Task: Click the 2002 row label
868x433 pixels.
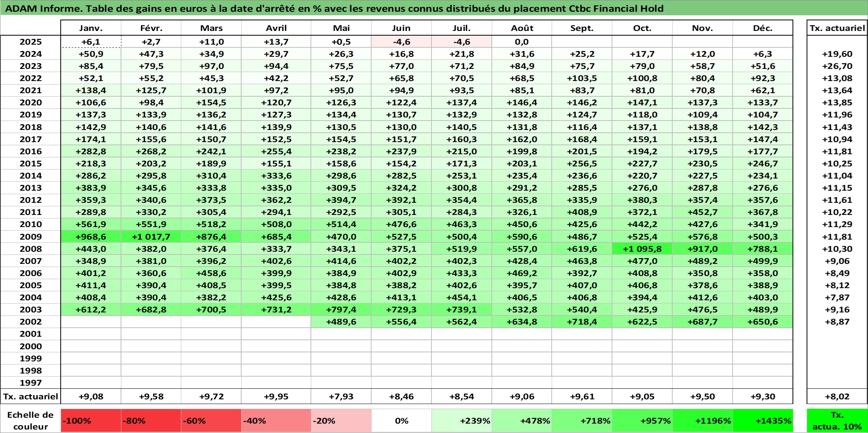Action: (31, 322)
